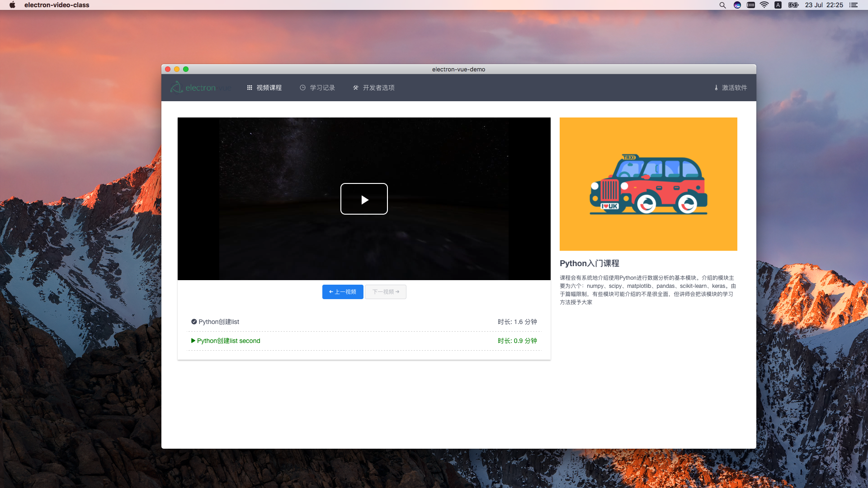Click the green triangle beside Python创建list second
The height and width of the screenshot is (488, 868).
pyautogui.click(x=193, y=341)
